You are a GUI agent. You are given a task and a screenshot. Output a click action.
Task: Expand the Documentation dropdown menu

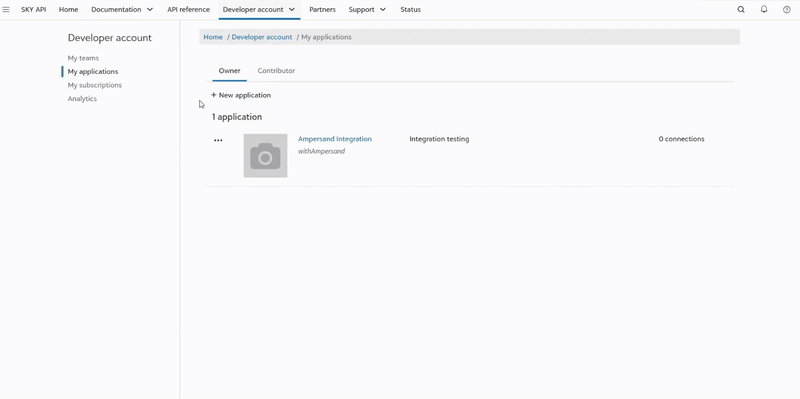pos(122,9)
